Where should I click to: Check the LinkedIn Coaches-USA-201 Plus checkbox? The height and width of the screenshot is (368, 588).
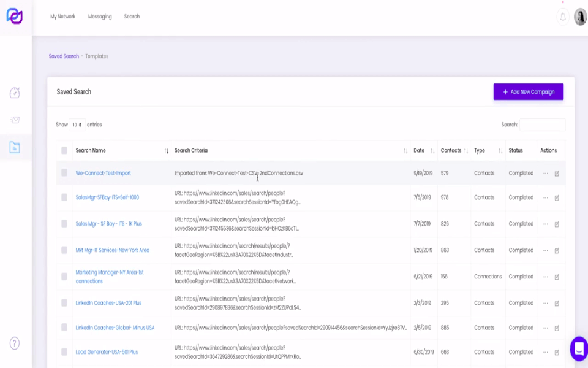point(64,302)
